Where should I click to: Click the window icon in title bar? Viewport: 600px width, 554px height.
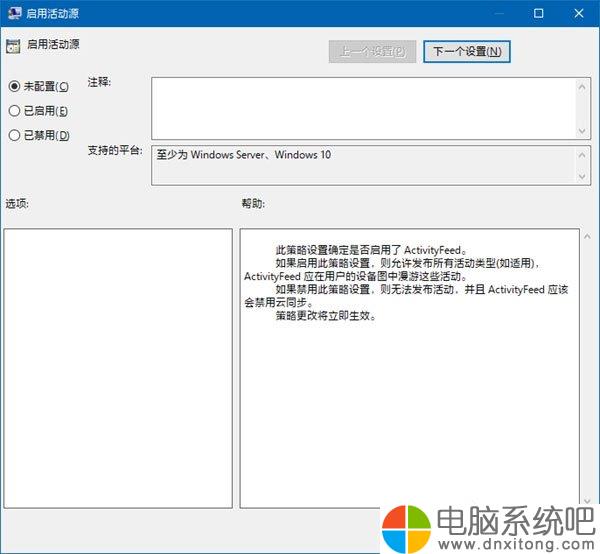pyautogui.click(x=15, y=13)
